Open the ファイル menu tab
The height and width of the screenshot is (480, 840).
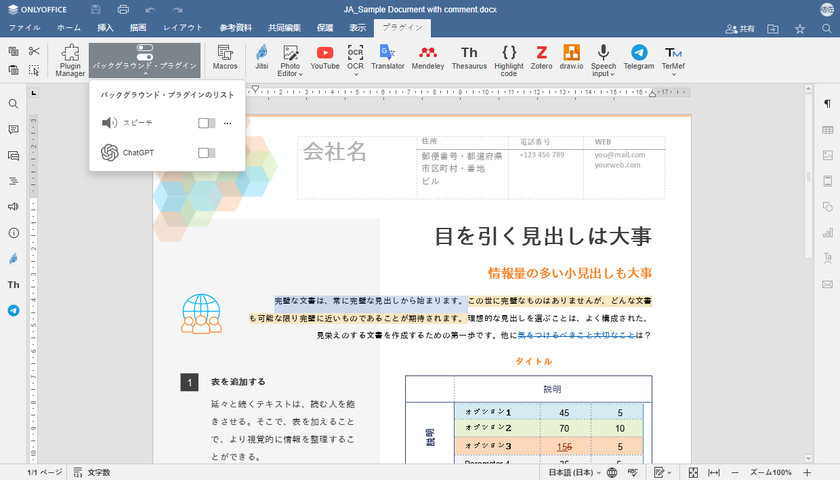(x=24, y=28)
